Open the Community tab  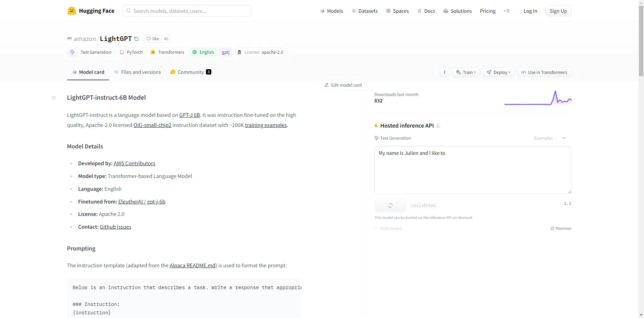point(191,72)
